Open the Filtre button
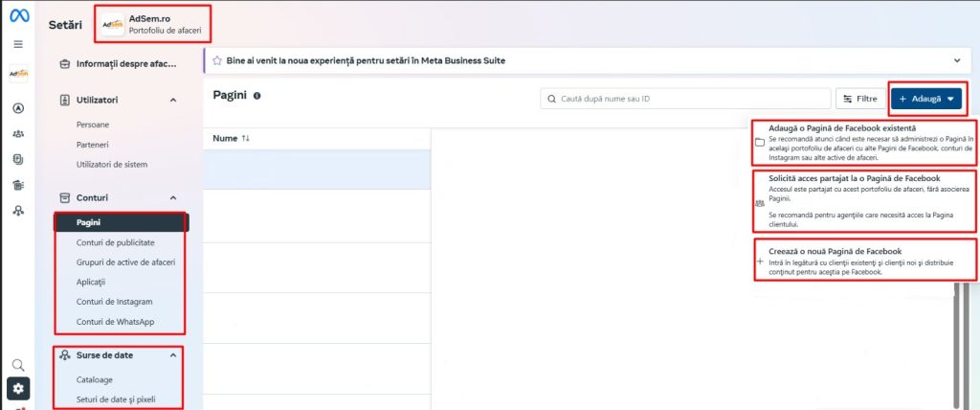This screenshot has height=410, width=980. tap(860, 99)
